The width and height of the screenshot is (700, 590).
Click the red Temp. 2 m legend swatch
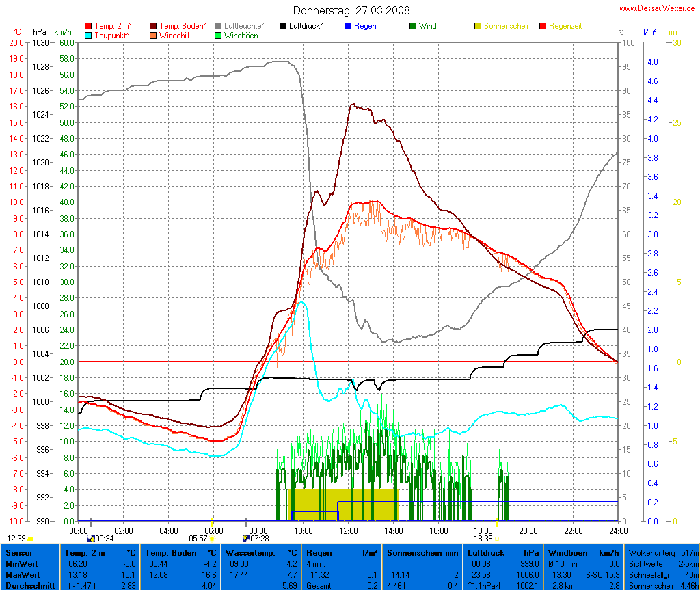coord(88,26)
